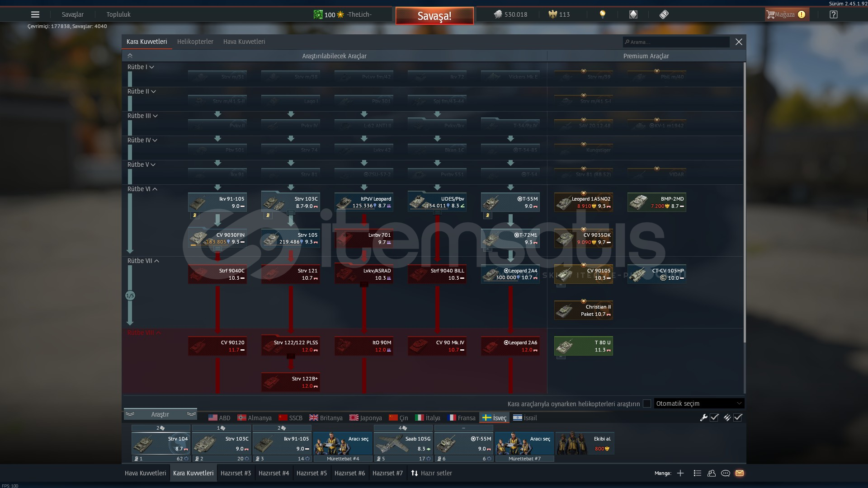Click the rockets auto-ammo icon
Viewport: 868px width, 488px height.
tap(727, 418)
